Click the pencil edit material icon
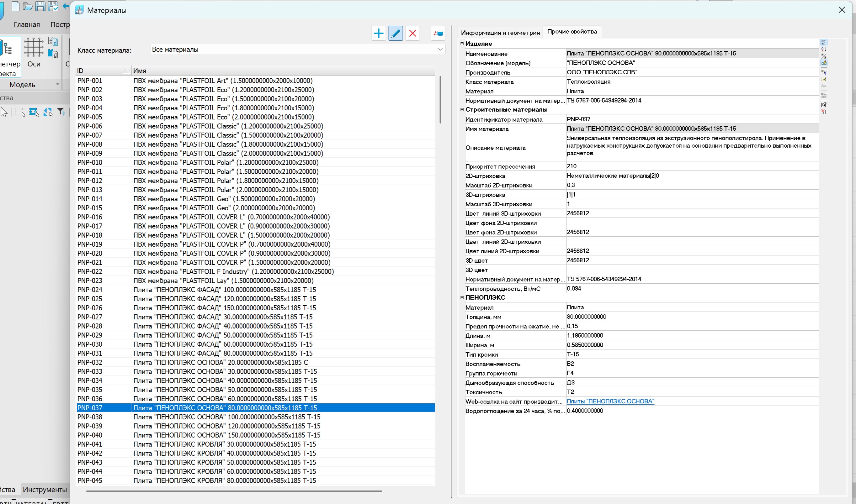 [396, 33]
